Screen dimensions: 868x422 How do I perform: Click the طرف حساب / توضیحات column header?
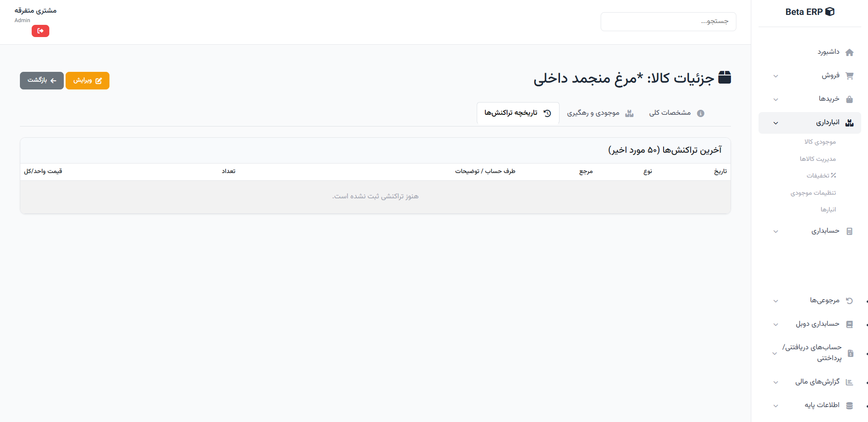coord(485,171)
